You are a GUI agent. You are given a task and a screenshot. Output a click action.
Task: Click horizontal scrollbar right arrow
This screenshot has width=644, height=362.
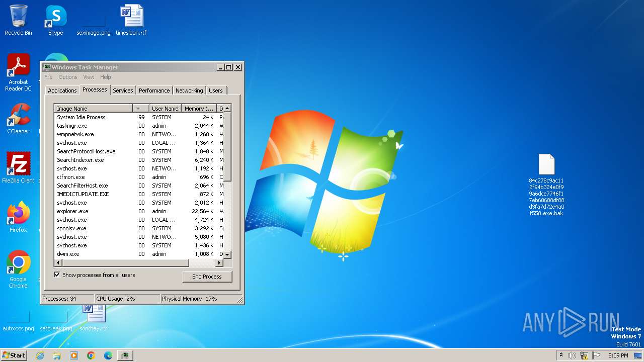(x=219, y=263)
